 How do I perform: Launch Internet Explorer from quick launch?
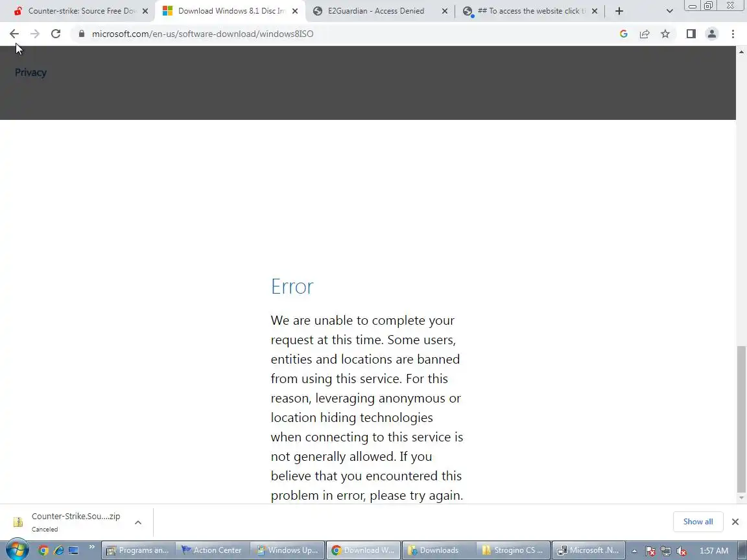tap(58, 550)
